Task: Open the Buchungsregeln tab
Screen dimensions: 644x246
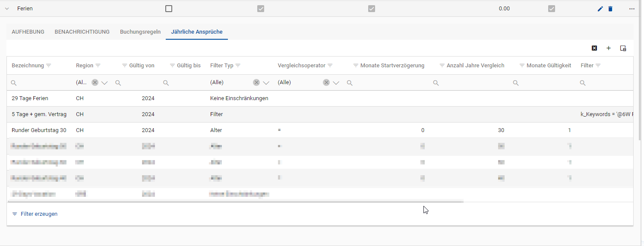Action: 140,32
